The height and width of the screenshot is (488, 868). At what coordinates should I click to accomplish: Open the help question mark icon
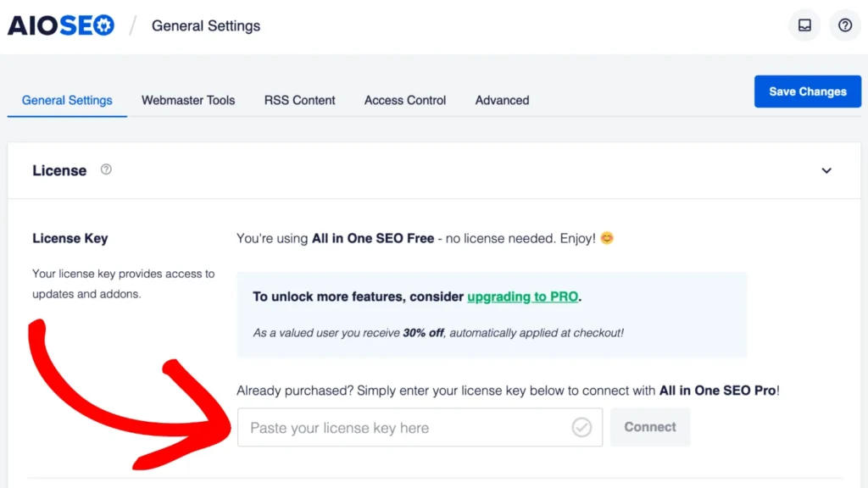(x=845, y=25)
